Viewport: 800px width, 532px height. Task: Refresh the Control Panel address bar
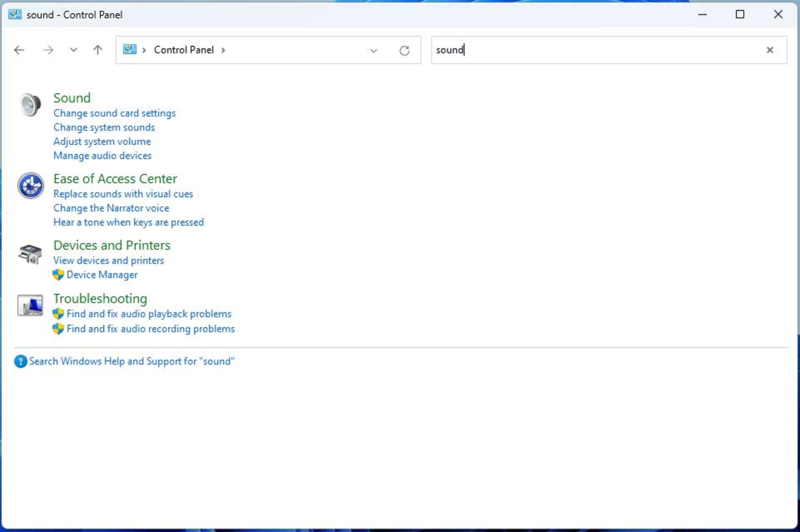[404, 50]
